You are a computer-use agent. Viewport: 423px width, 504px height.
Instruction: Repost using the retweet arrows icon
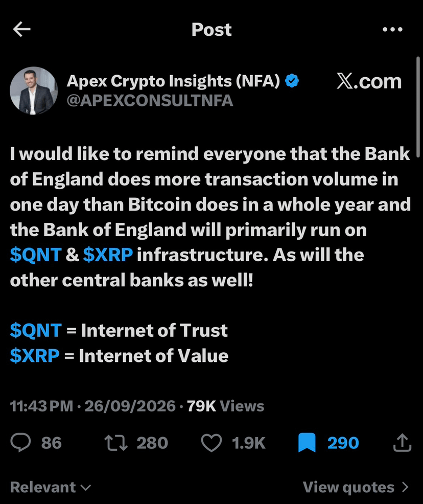click(x=116, y=442)
